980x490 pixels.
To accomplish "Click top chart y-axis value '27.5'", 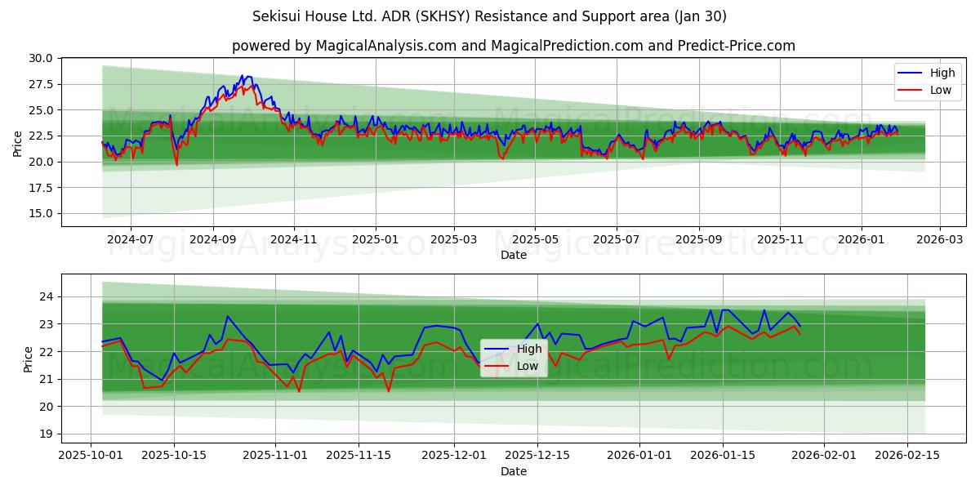I will [x=42, y=84].
